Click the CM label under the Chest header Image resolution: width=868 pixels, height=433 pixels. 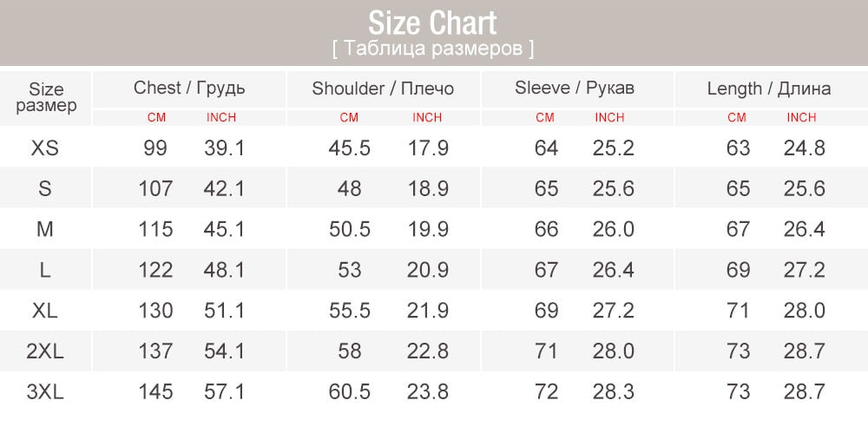pos(156,117)
